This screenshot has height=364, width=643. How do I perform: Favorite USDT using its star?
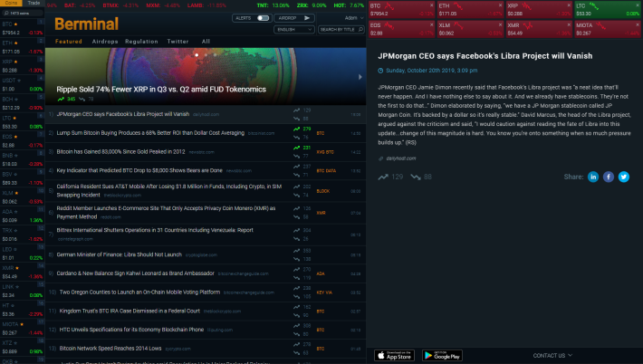tap(19, 81)
